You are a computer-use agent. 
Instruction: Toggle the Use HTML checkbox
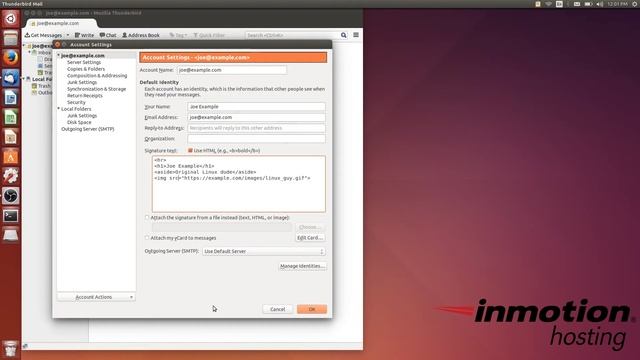click(190, 151)
